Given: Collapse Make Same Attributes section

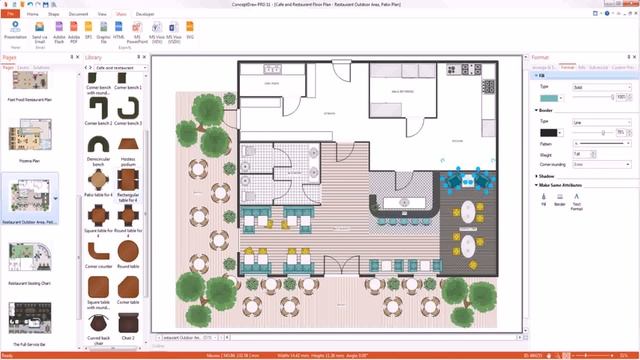Looking at the screenshot, I should point(536,185).
